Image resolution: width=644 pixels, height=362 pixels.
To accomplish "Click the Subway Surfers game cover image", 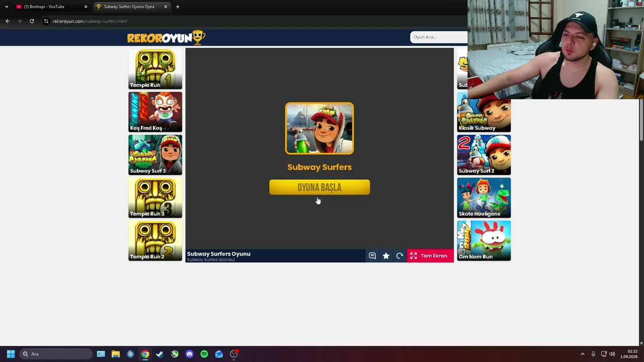I will coord(319,128).
